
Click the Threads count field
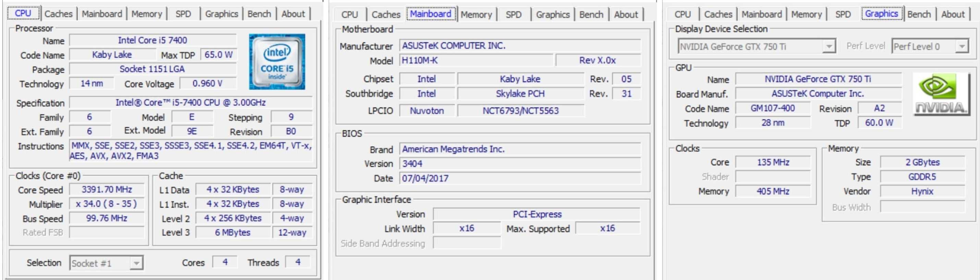tap(298, 262)
